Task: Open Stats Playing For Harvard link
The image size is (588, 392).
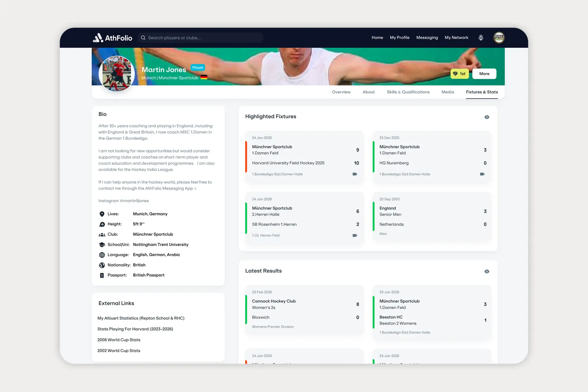Action: coord(135,329)
